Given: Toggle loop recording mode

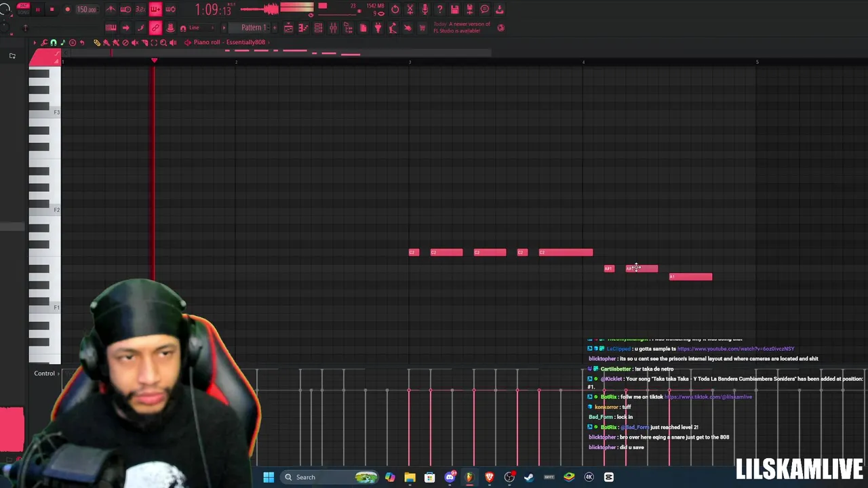Looking at the screenshot, I should tap(170, 9).
